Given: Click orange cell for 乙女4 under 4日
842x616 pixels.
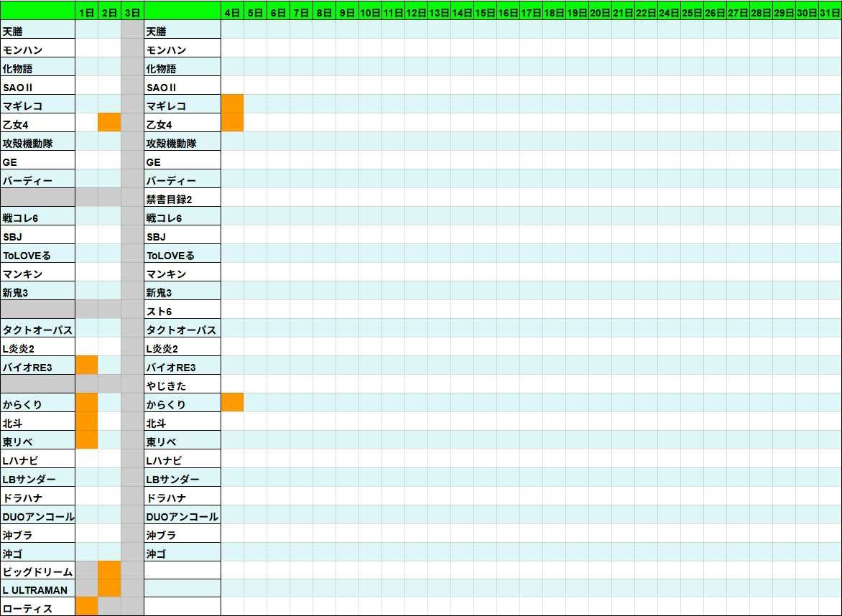Looking at the screenshot, I should click(233, 123).
